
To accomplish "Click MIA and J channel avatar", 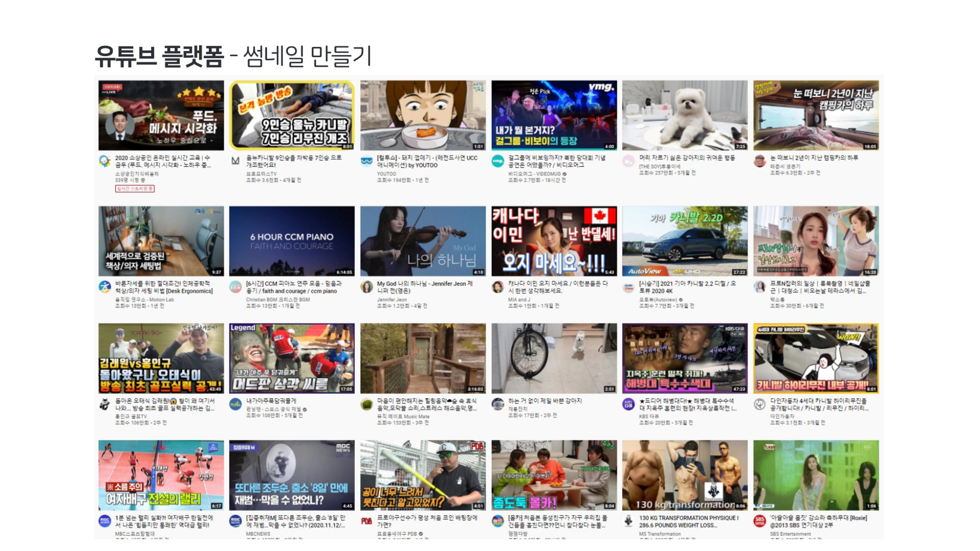I will 498,287.
